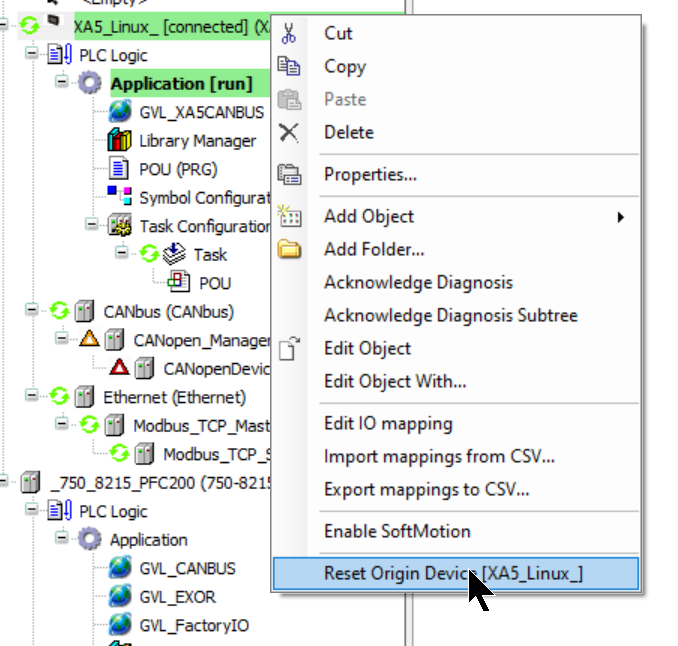Click the POU call icon under Task
The width and height of the screenshot is (678, 646).
point(179,281)
